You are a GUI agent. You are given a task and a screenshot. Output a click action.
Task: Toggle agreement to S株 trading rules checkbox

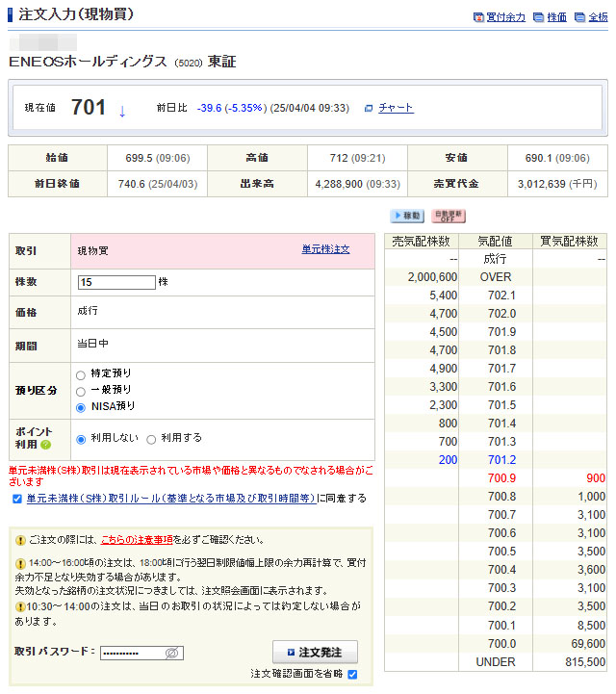[x=17, y=499]
